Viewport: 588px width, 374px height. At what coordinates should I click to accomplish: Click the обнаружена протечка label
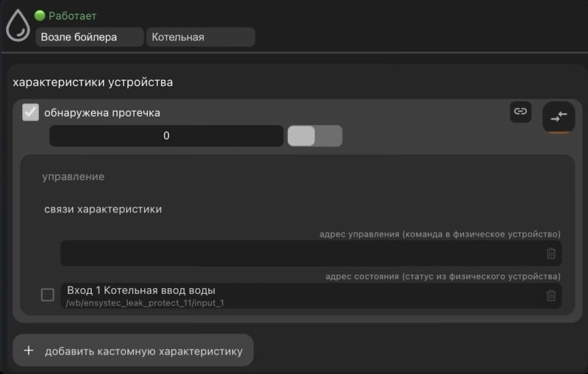click(102, 113)
